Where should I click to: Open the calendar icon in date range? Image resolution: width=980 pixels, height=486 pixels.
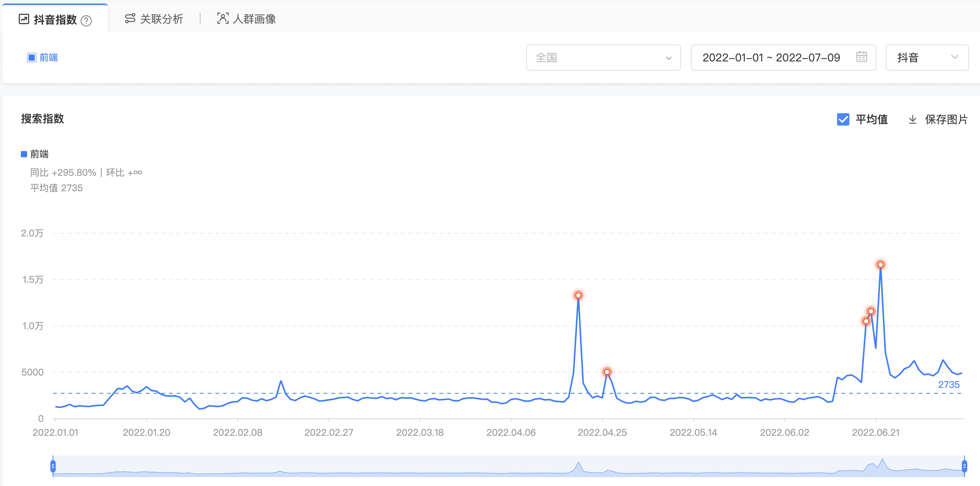tap(861, 57)
